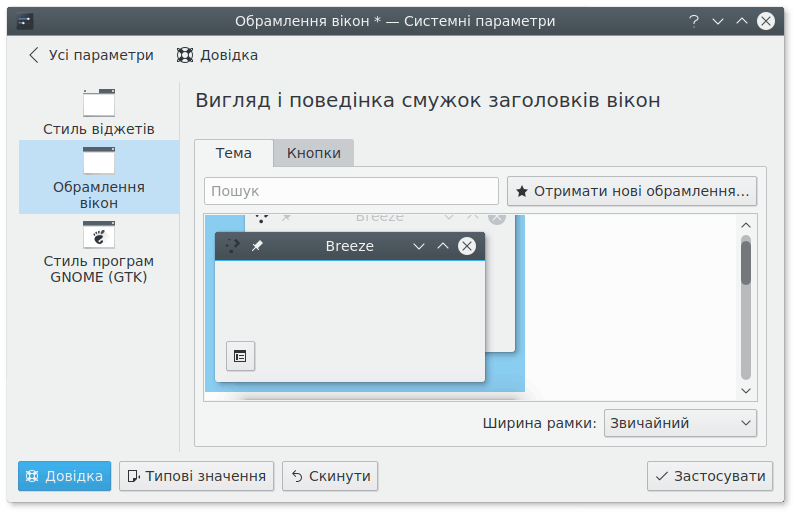Image resolution: width=797 pixels, height=515 pixels.
Task: Switch to the Кнопки tab
Action: point(313,153)
